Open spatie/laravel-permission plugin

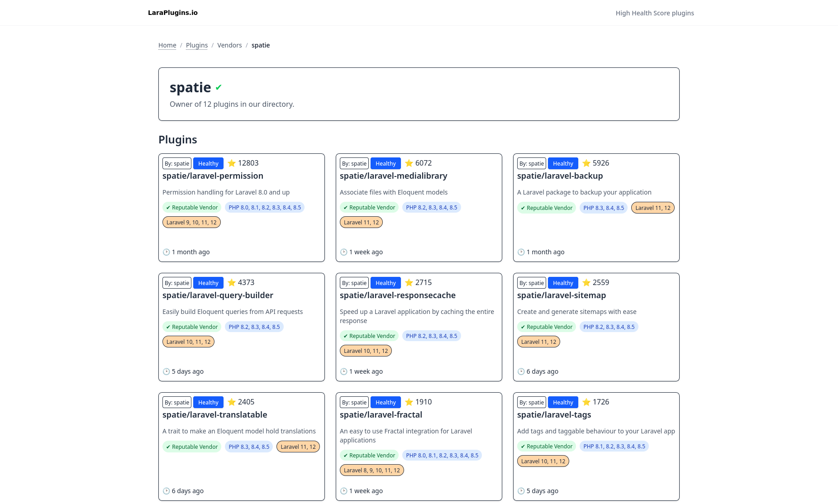click(x=213, y=176)
